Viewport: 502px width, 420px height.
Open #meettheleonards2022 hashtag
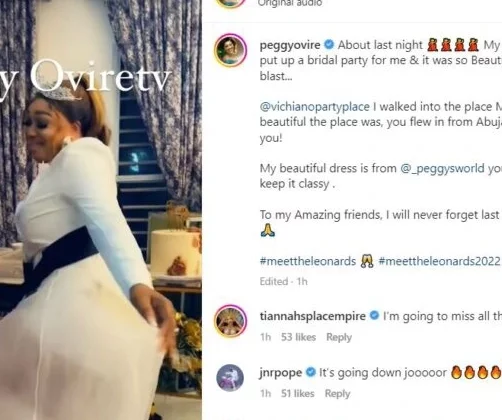click(439, 261)
